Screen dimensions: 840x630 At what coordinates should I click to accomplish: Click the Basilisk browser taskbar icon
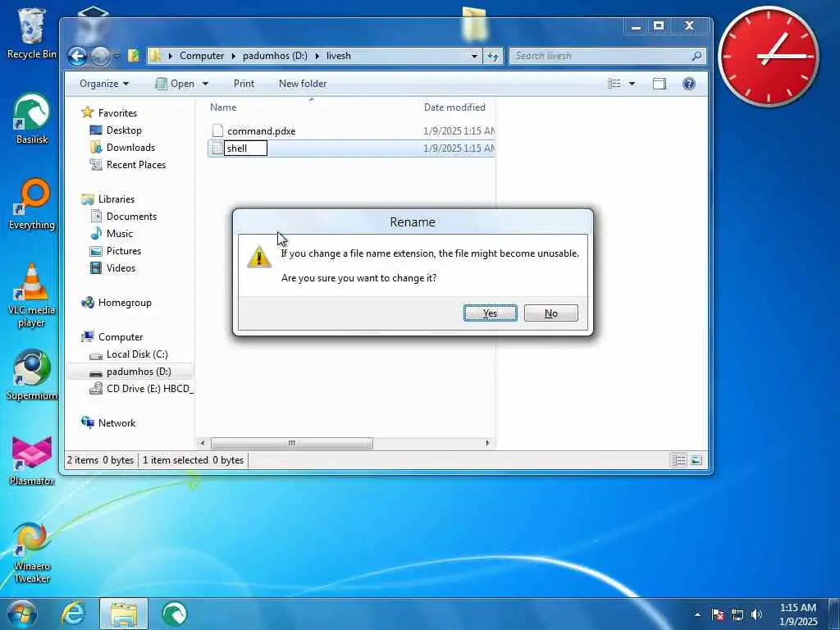point(175,614)
